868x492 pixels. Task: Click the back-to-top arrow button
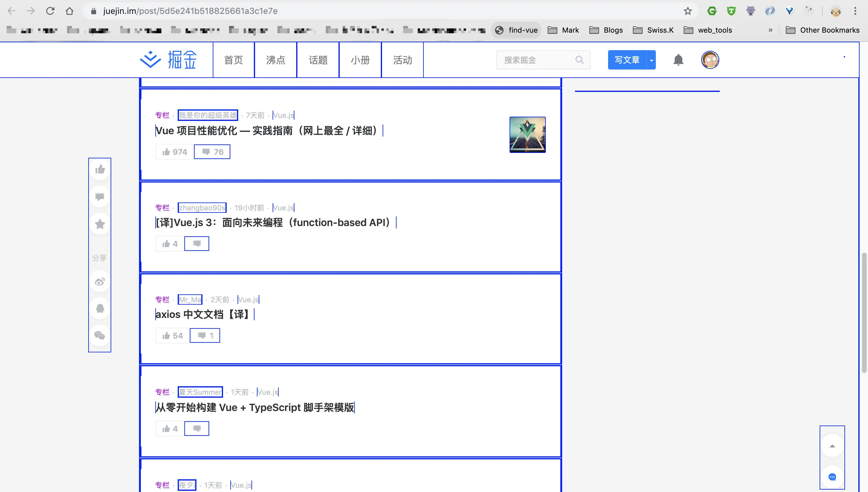point(832,446)
